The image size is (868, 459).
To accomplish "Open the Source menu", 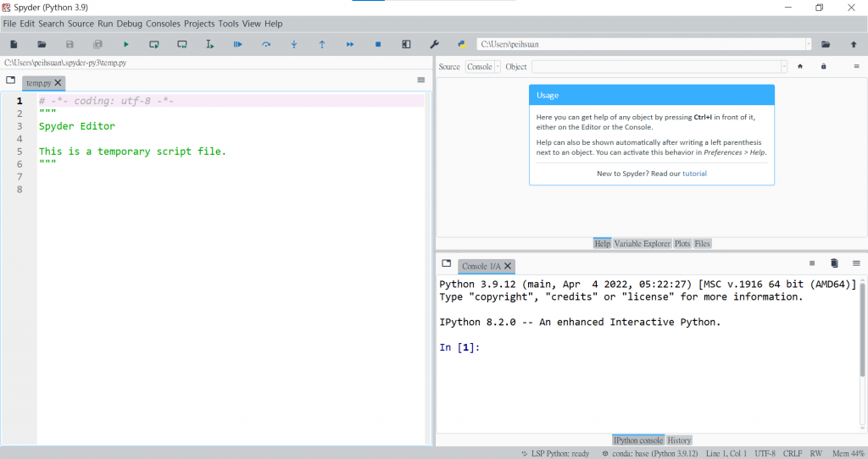I will tap(81, 24).
